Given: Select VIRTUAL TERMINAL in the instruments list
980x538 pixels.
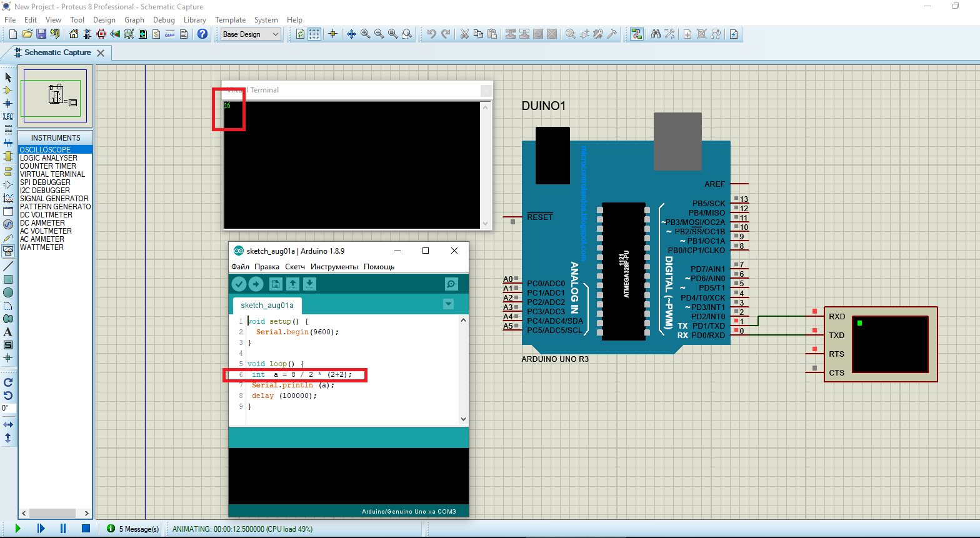Looking at the screenshot, I should (56, 174).
